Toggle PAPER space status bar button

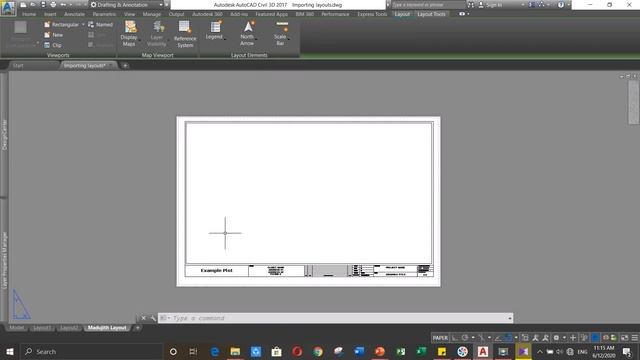(440, 338)
